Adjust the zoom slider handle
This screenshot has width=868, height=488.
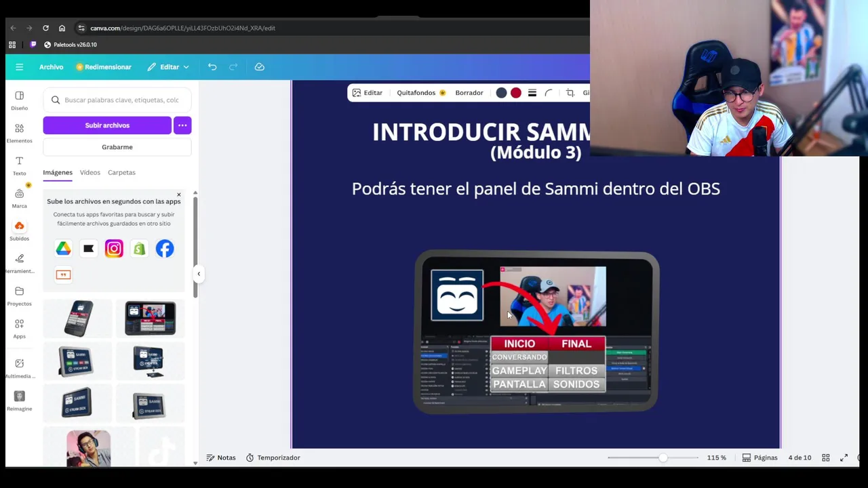(x=663, y=457)
